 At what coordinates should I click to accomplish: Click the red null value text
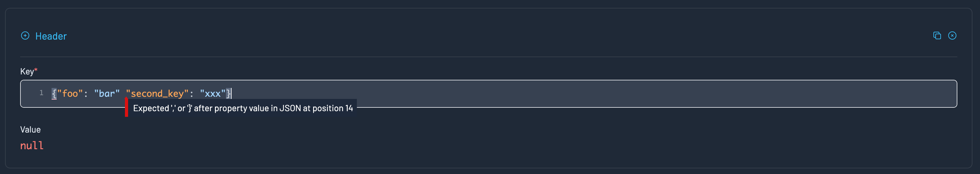coord(31,145)
